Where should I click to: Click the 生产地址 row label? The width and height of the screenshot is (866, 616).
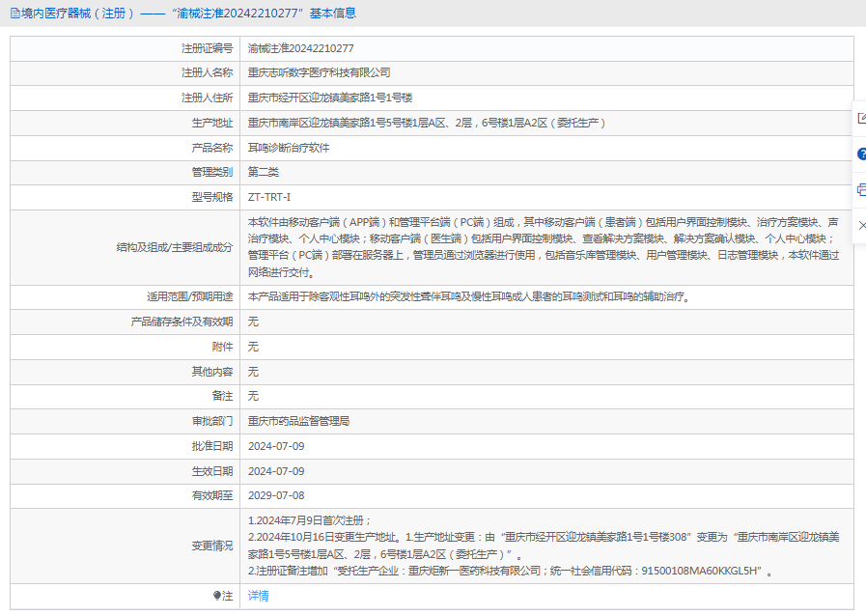pyautogui.click(x=212, y=123)
